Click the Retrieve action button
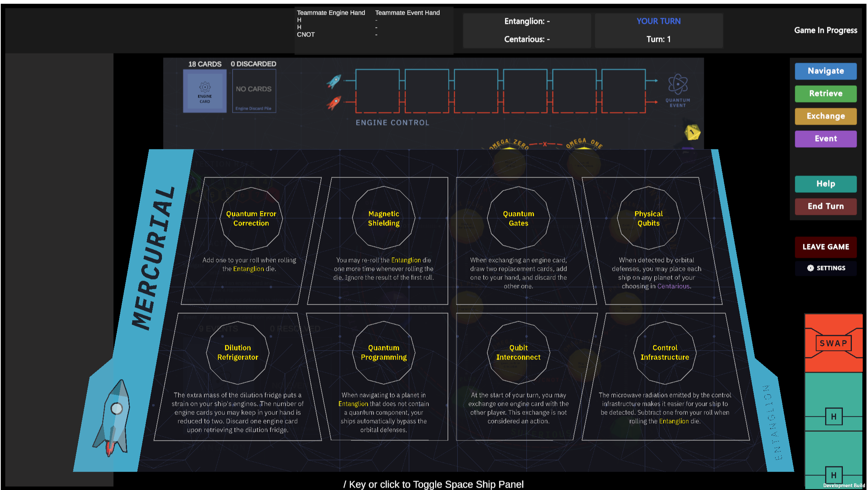 tap(826, 94)
